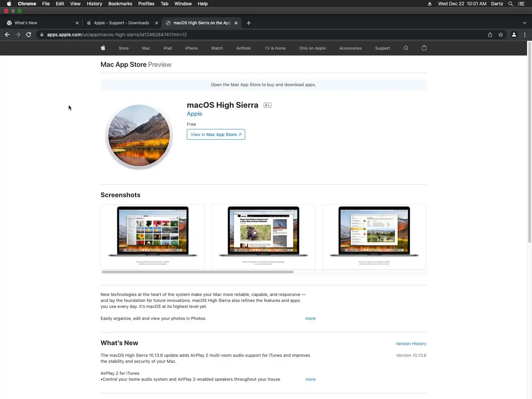The height and width of the screenshot is (399, 532).
Task: Open the Chrome profile avatar icon
Action: pyautogui.click(x=514, y=35)
